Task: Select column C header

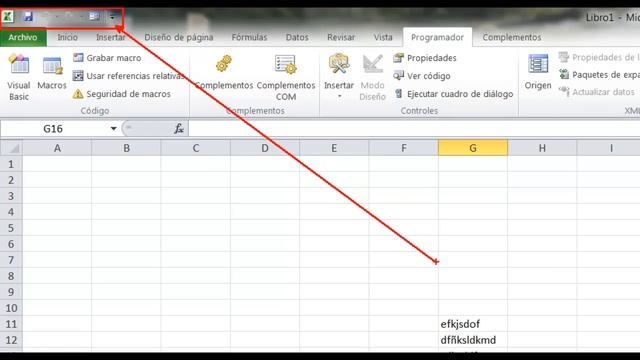Action: (x=196, y=148)
